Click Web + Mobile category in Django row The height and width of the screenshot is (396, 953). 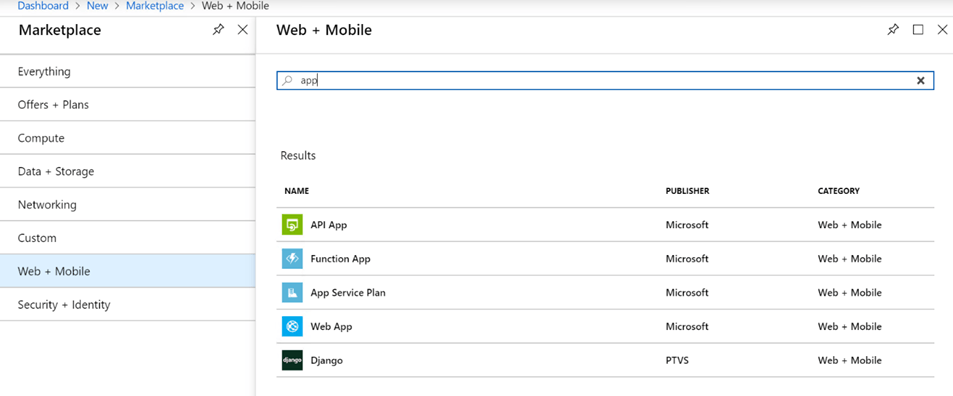850,360
